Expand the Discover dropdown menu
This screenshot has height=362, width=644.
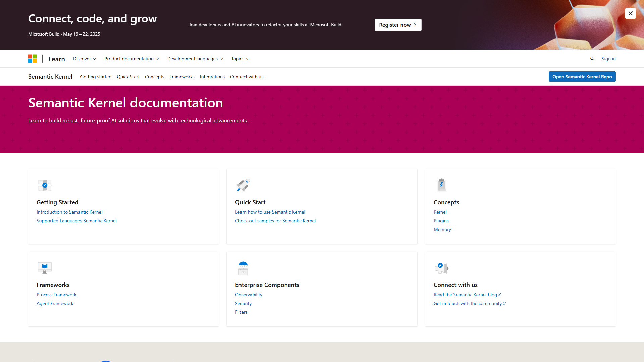tap(85, 59)
